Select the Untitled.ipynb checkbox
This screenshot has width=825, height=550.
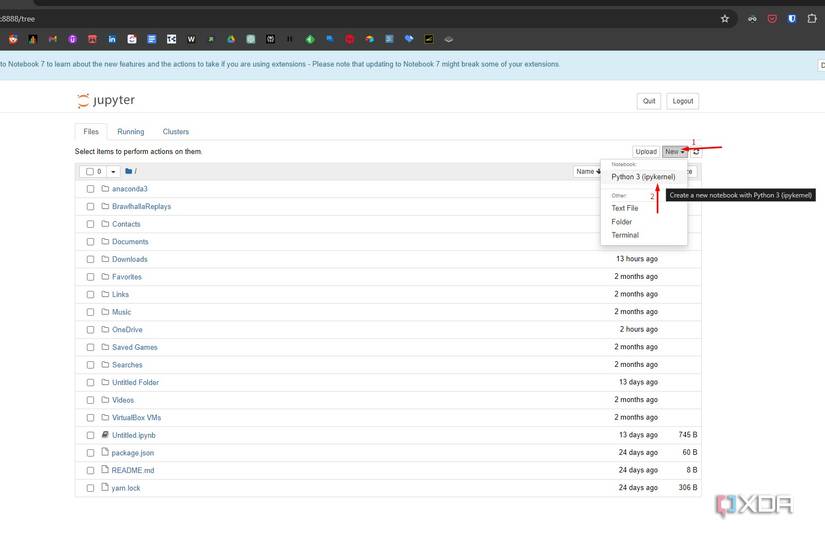tap(90, 435)
